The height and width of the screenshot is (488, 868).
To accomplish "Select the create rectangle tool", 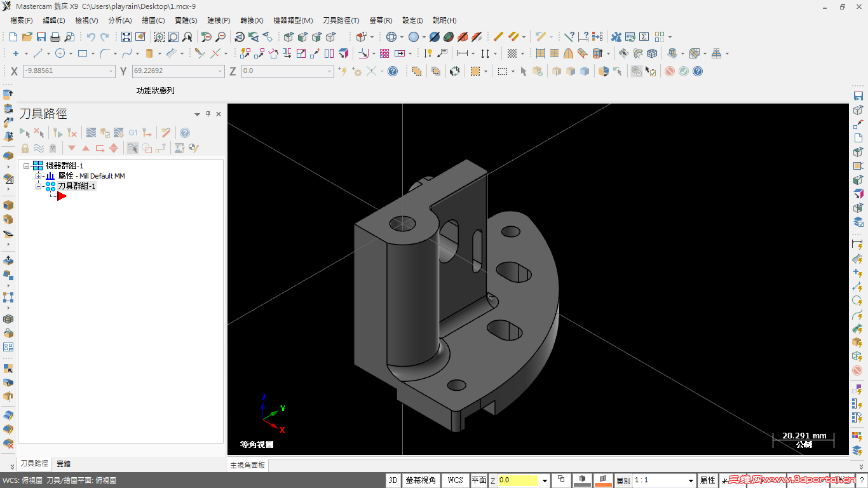I will 83,53.
